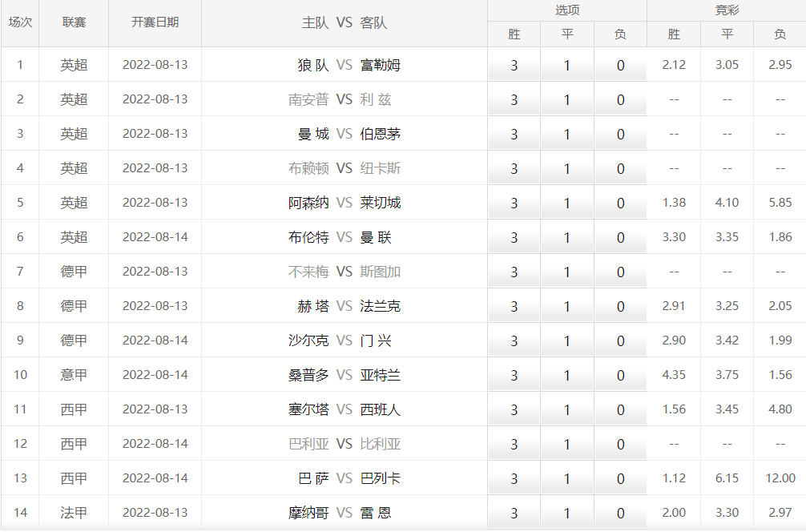Click 竞彩 draw odds 3.35

[x=727, y=237]
